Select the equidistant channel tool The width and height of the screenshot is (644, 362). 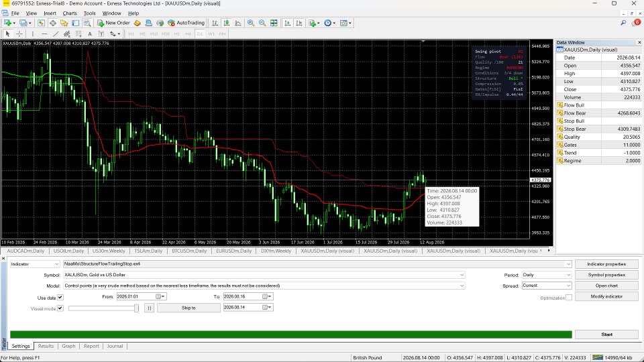[x=67, y=34]
